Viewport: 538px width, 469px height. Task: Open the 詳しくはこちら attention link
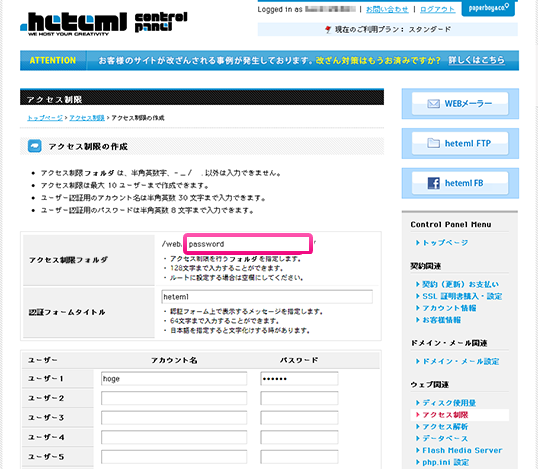click(x=477, y=60)
